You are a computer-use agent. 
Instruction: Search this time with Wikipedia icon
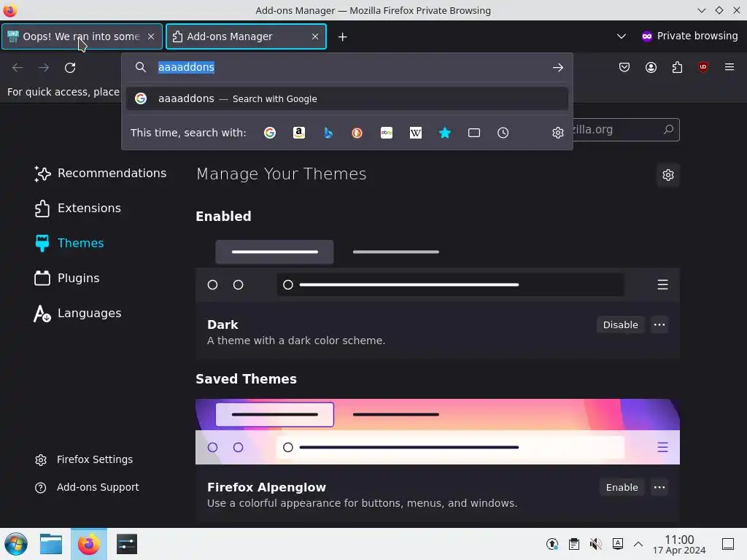click(x=415, y=133)
